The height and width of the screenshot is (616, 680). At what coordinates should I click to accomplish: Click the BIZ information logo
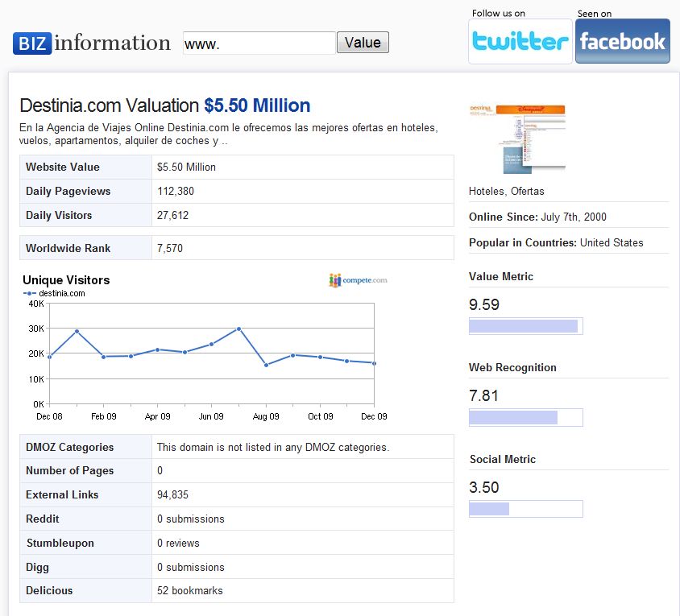[x=92, y=43]
